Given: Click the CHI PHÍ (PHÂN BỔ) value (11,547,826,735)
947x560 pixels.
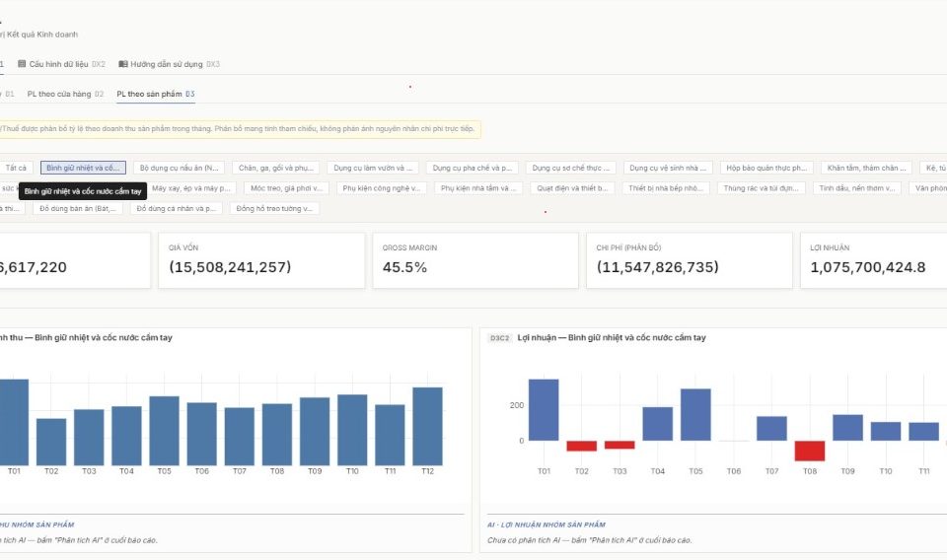Looking at the screenshot, I should 658,267.
